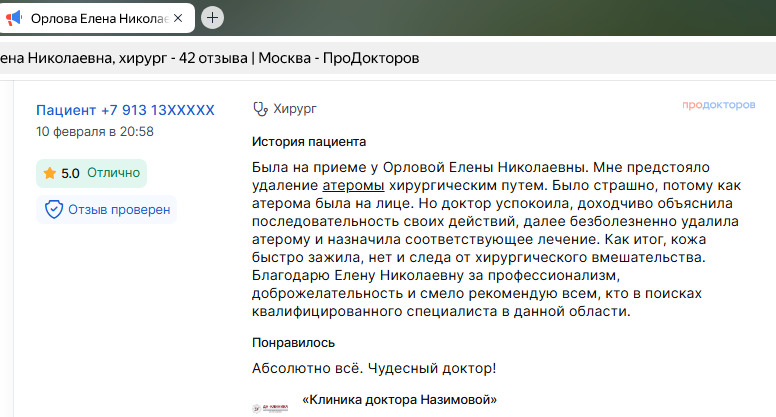Follow the underlined атеромы link
This screenshot has width=776, height=417.
click(x=353, y=186)
